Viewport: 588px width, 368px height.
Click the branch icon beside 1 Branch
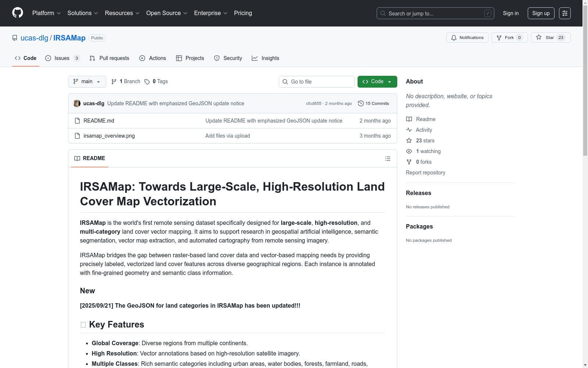click(114, 82)
